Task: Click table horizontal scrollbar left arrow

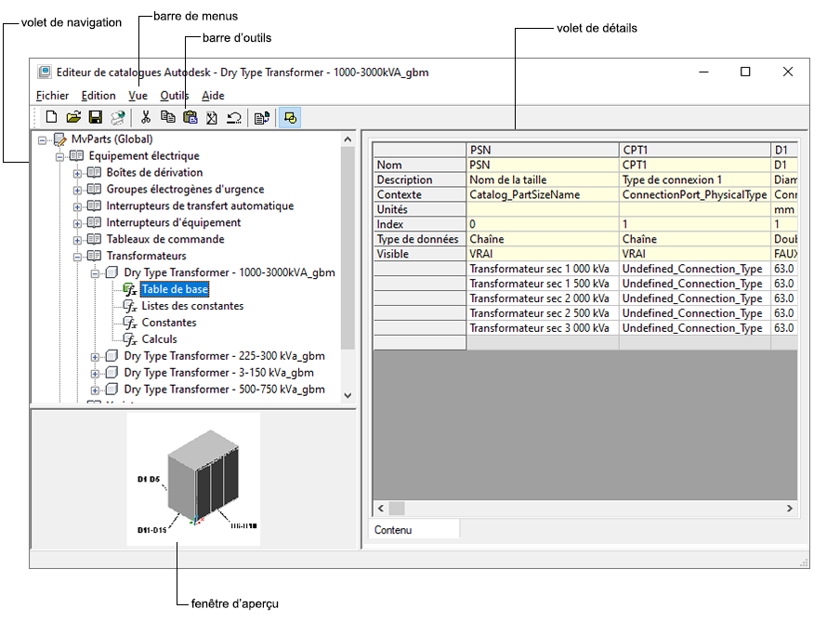Action: [381, 508]
